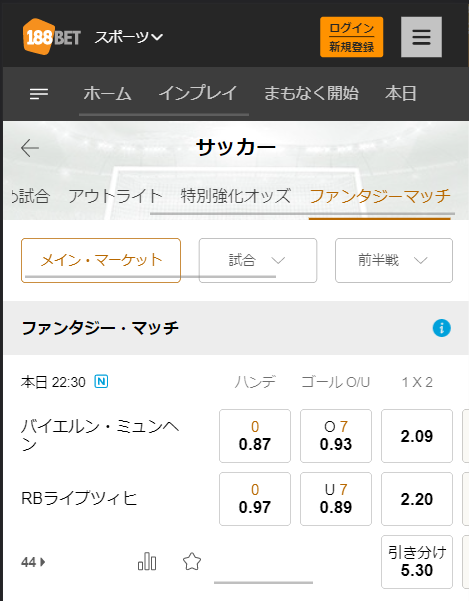Click the 188BET logo
The image size is (469, 601).
[x=52, y=37]
